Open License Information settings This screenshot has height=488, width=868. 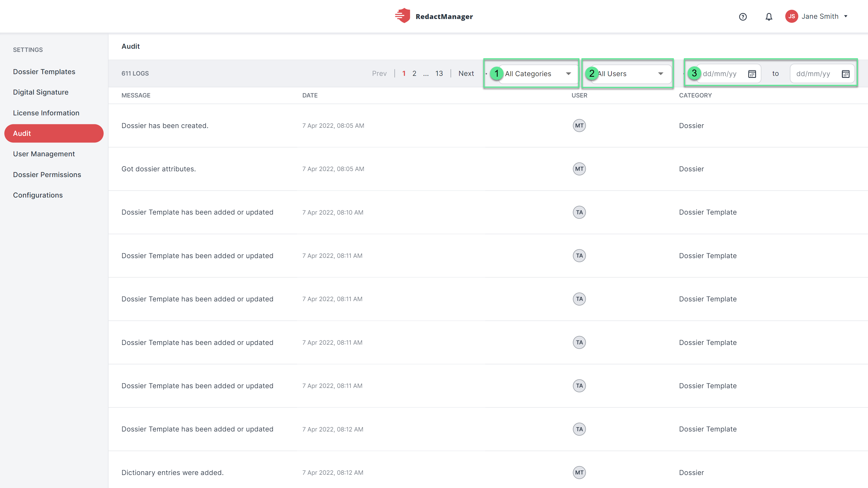coord(46,113)
